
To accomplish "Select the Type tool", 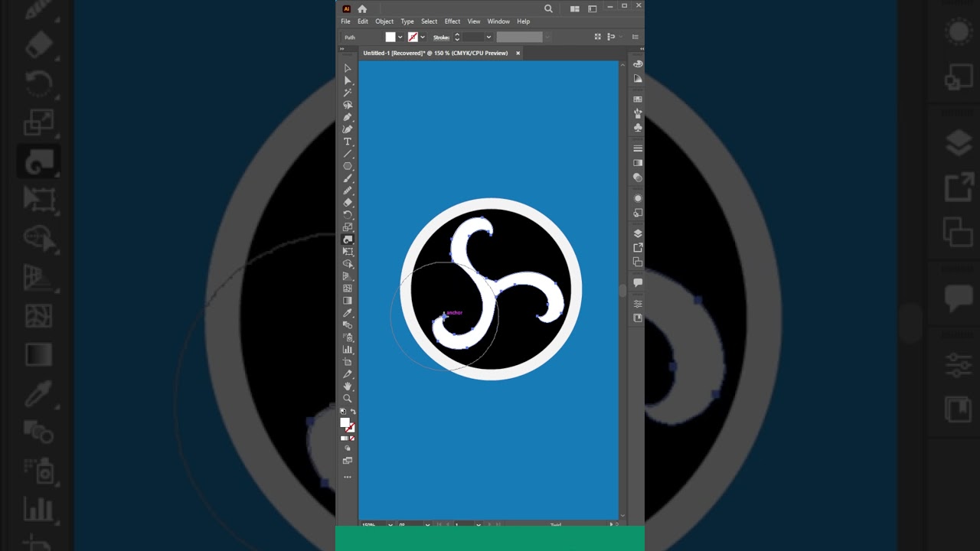I will pyautogui.click(x=348, y=142).
